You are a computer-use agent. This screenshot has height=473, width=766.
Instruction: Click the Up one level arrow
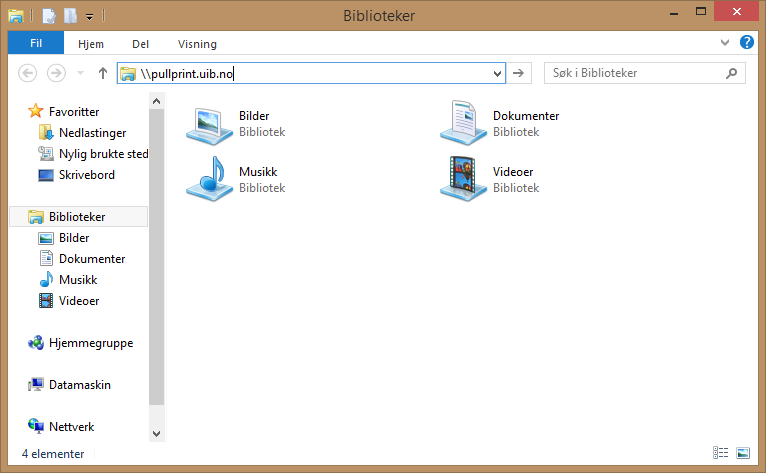coord(102,73)
